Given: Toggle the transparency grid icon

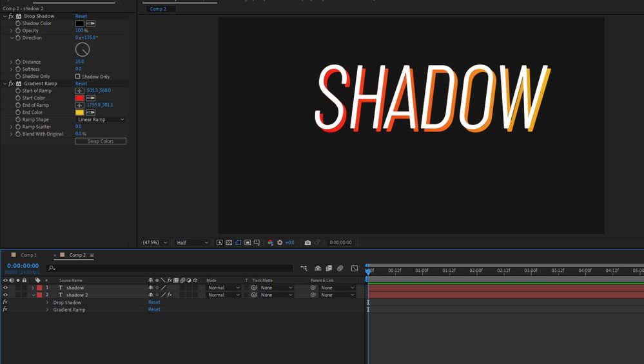Looking at the screenshot, I should [229, 242].
